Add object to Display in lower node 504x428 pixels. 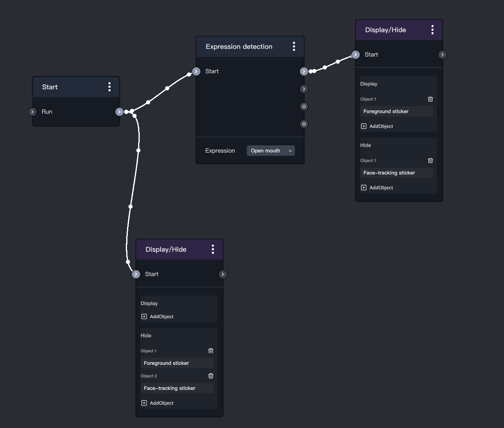pyautogui.click(x=157, y=317)
